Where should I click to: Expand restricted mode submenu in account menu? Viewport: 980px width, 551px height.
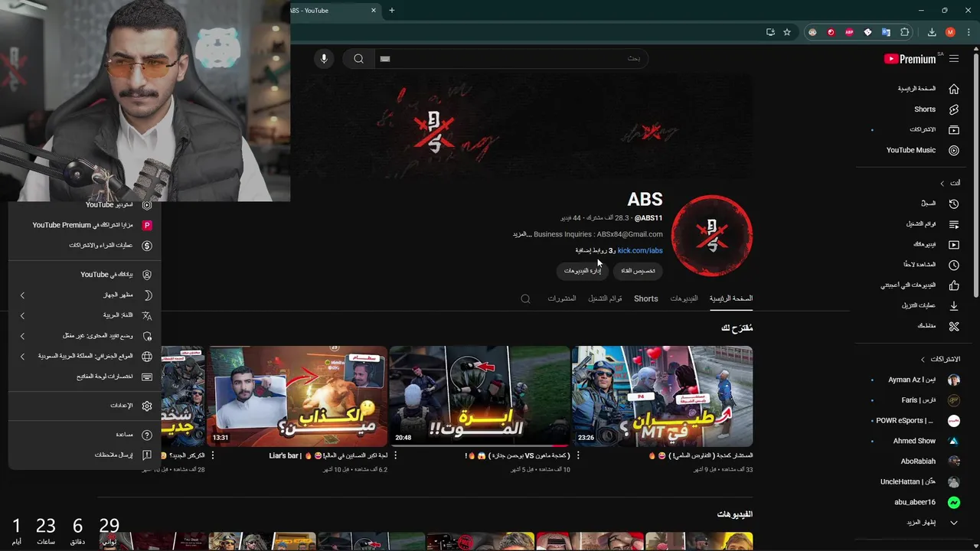[84, 336]
